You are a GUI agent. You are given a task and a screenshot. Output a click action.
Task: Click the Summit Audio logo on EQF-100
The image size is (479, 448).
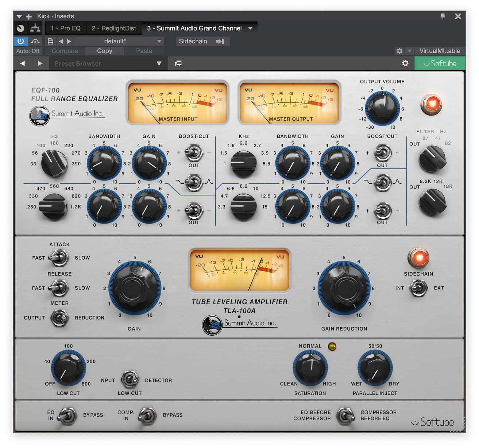[x=67, y=116]
